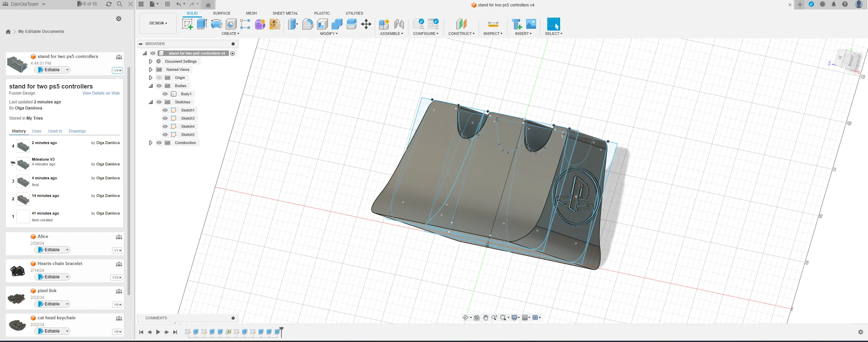Click the Offset Plane construct icon

[461, 24]
